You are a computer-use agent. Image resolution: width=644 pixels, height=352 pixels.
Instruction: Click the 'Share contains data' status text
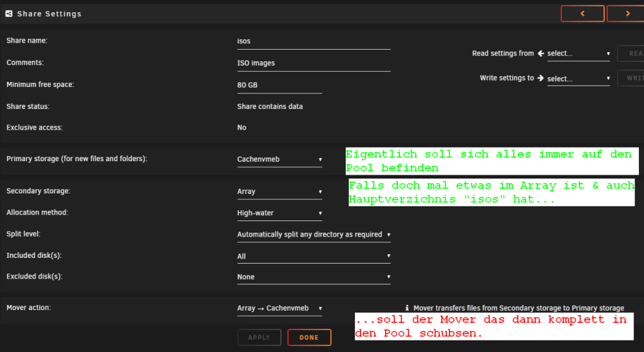coord(270,106)
